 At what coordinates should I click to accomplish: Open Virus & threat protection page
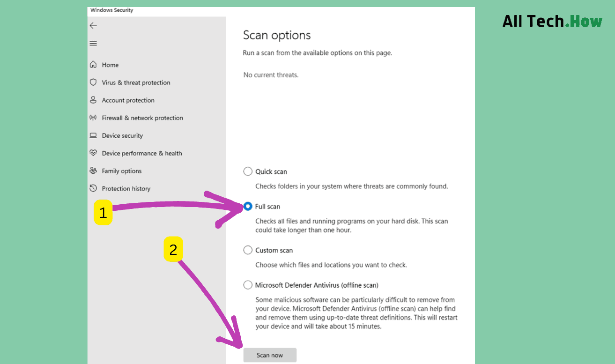136,82
